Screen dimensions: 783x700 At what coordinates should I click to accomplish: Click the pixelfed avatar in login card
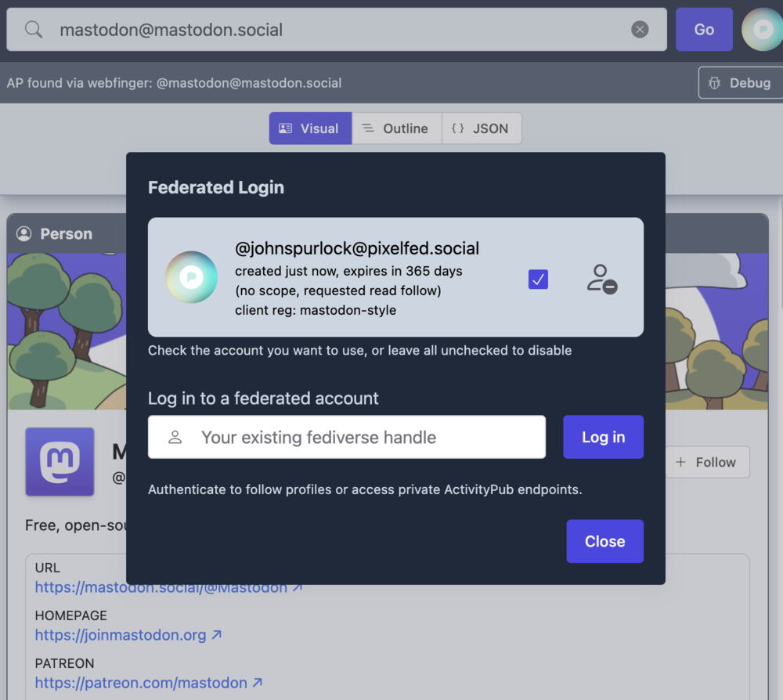191,277
